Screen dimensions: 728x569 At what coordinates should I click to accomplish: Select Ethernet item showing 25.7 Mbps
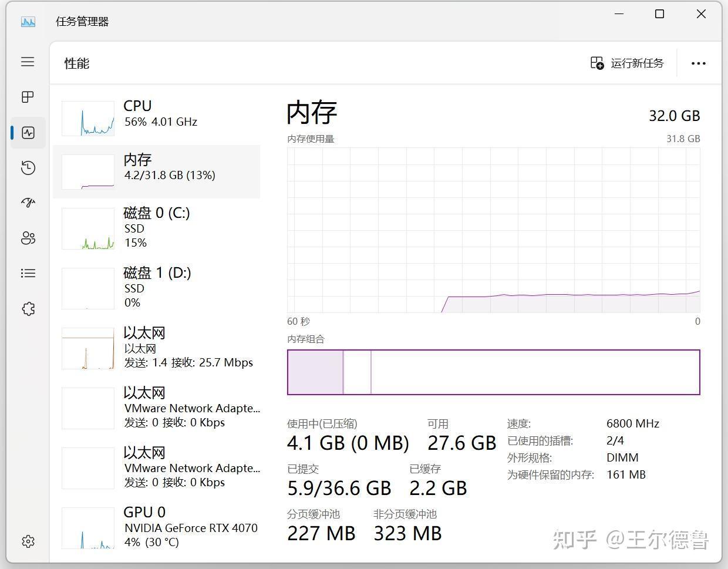tap(160, 348)
